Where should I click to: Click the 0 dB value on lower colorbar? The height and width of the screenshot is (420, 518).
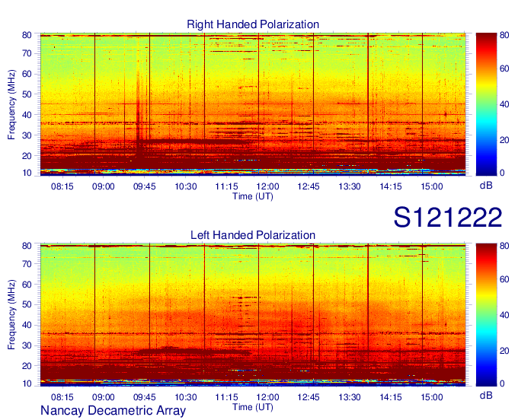point(502,383)
